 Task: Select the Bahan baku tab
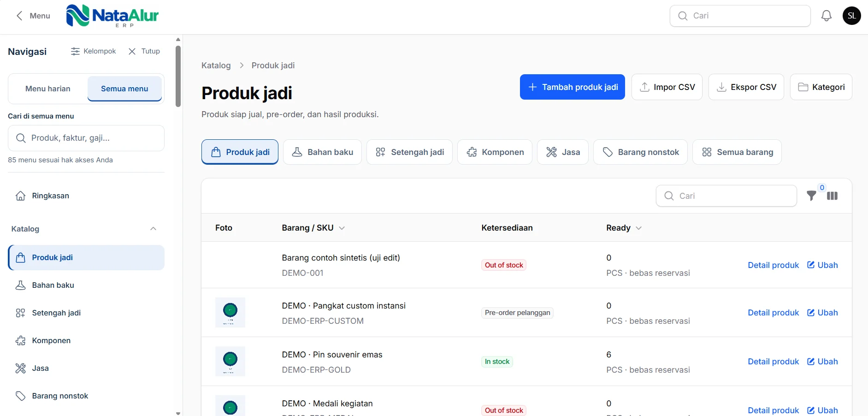[x=322, y=152]
